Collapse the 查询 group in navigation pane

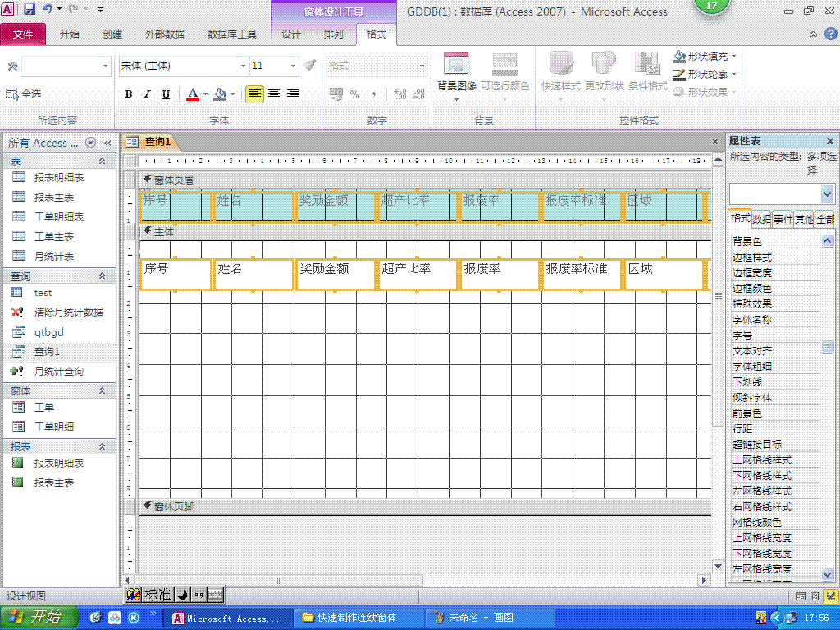pos(102,276)
